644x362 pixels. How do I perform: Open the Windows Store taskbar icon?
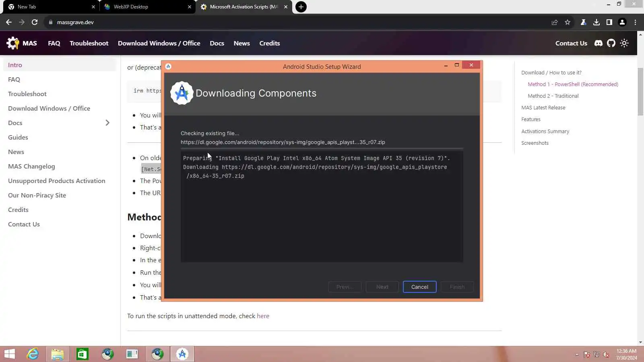(83, 354)
